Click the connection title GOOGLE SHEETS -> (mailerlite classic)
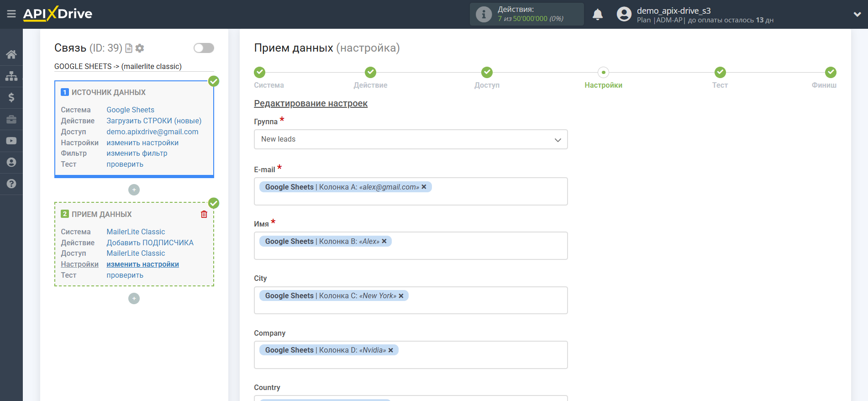This screenshot has height=401, width=868. pyautogui.click(x=118, y=66)
